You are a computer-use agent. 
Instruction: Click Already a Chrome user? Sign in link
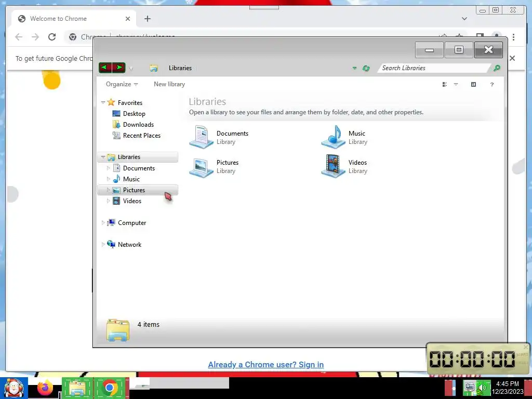(265, 364)
